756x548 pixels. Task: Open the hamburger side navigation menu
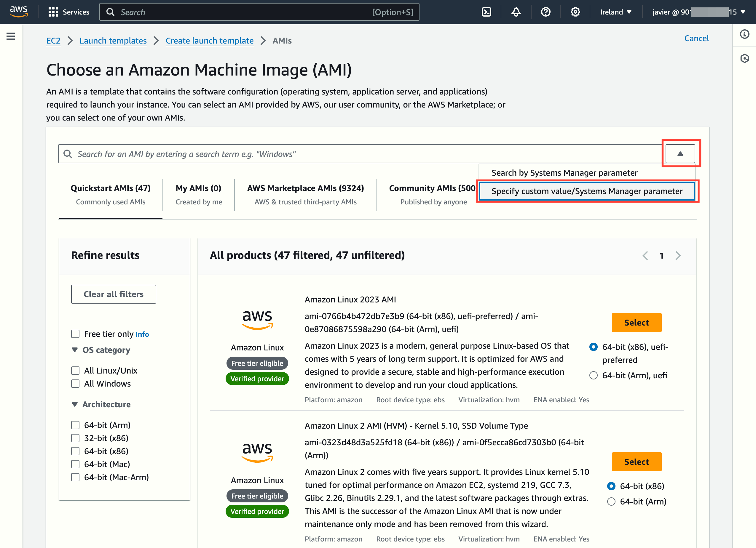pyautogui.click(x=11, y=36)
